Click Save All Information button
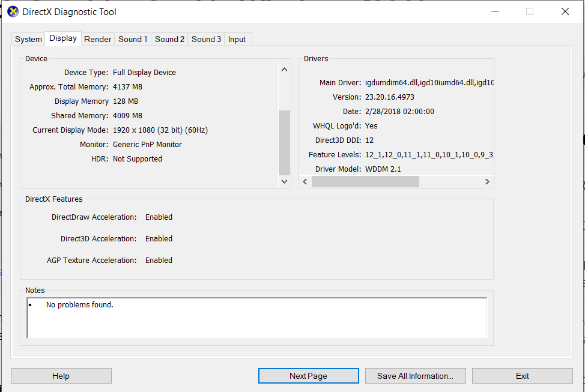Image resolution: width=585 pixels, height=392 pixels. point(415,376)
